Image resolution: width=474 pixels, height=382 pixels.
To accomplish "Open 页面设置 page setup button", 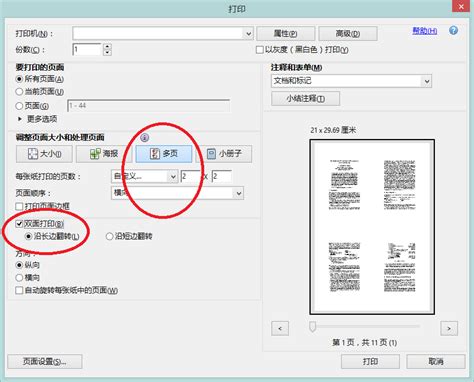I will (45, 362).
